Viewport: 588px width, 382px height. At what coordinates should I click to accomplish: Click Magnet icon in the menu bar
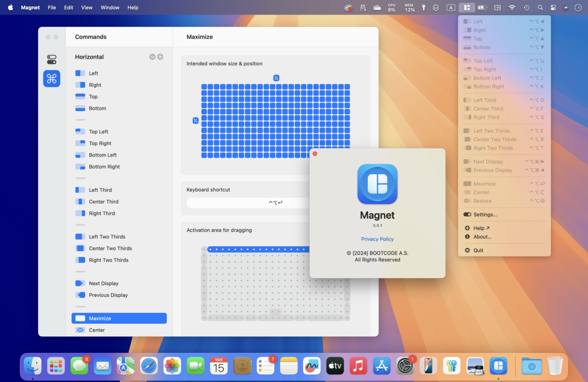(467, 7)
